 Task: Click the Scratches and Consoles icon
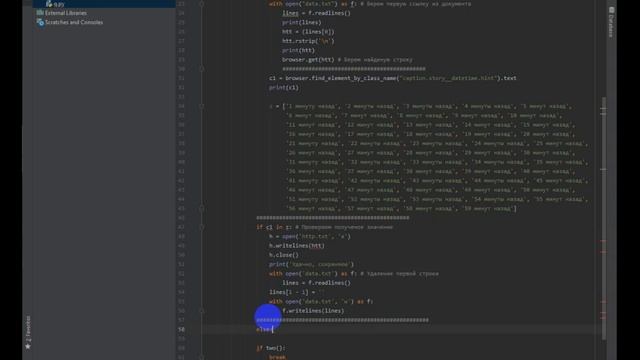pos(40,22)
